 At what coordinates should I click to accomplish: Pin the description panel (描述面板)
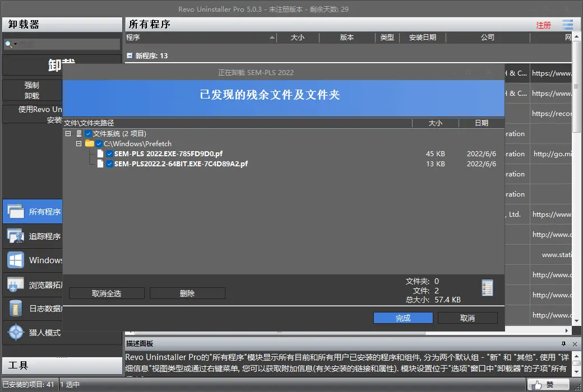click(563, 344)
